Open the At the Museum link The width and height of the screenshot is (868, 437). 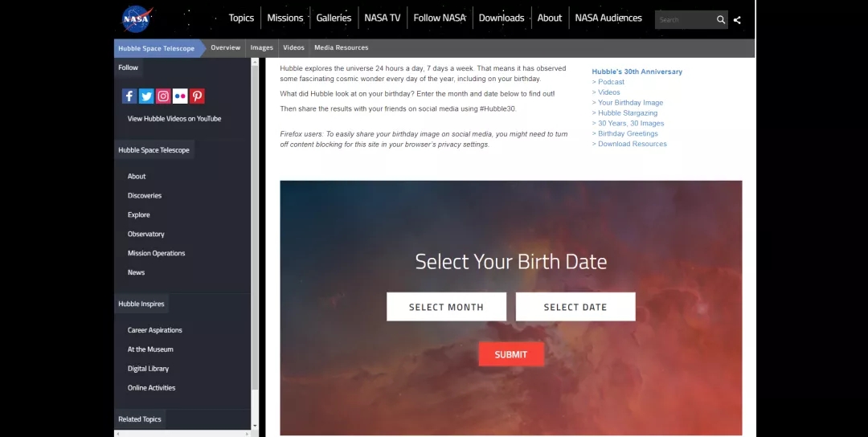coord(150,349)
